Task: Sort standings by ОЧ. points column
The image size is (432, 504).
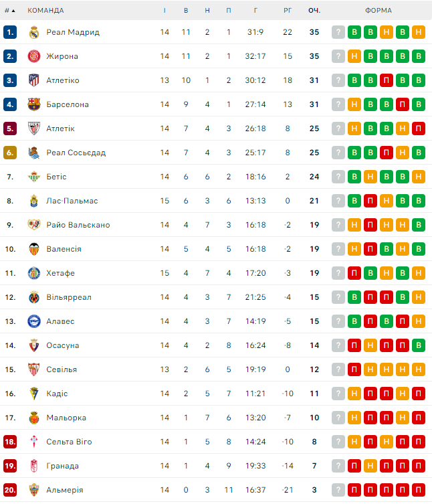Action: pos(314,11)
